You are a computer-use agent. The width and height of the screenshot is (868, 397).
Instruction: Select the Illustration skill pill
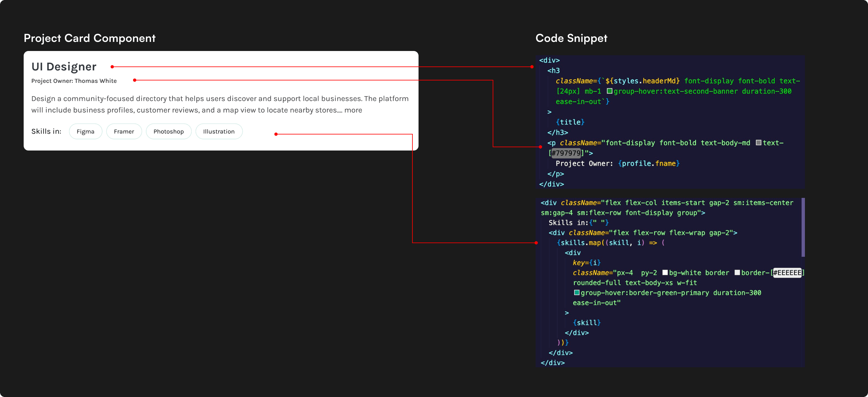coord(219,131)
